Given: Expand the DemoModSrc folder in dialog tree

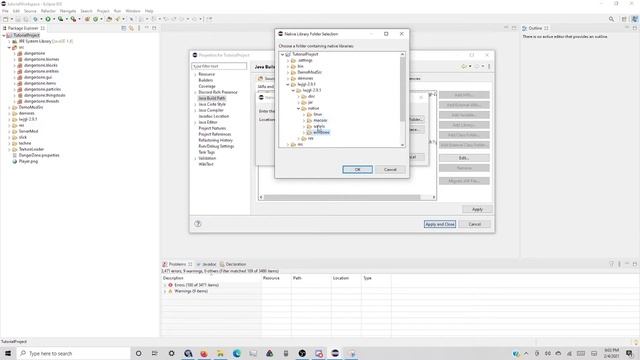Looking at the screenshot, I should coord(288,73).
